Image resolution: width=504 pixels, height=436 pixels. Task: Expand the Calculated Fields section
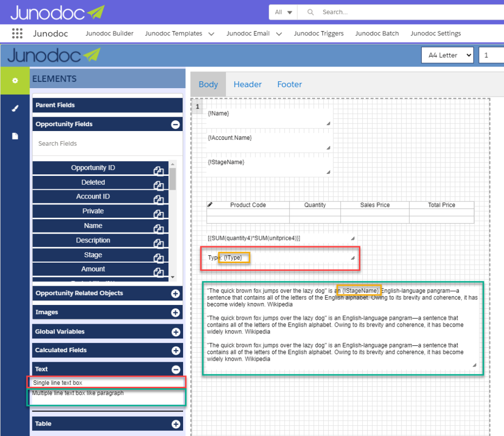click(176, 351)
